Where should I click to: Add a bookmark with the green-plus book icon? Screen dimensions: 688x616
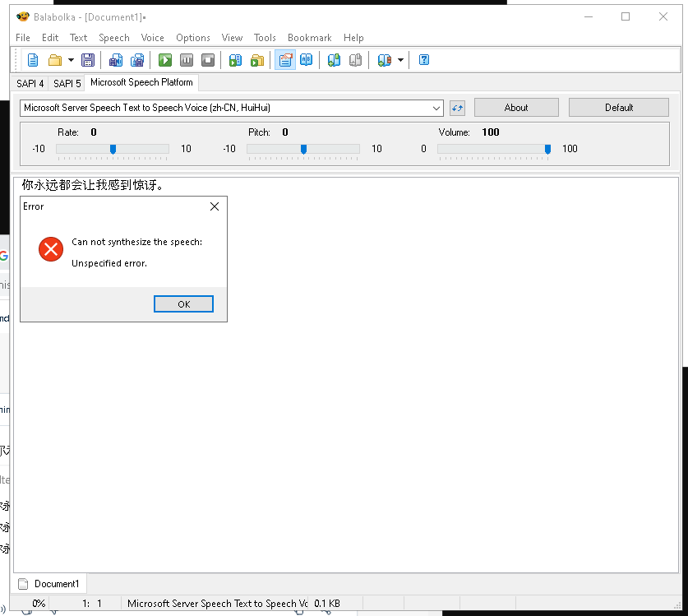pyautogui.click(x=334, y=60)
